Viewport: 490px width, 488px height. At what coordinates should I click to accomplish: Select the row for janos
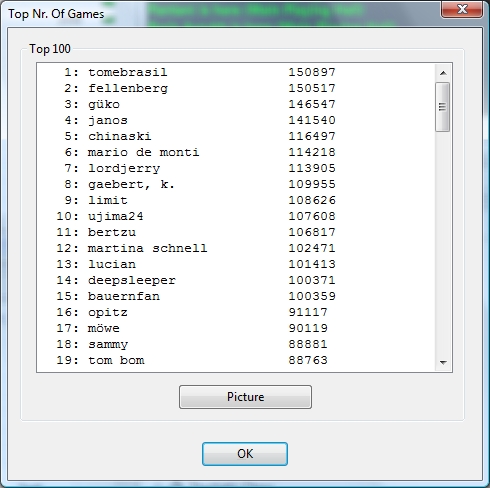pos(236,120)
